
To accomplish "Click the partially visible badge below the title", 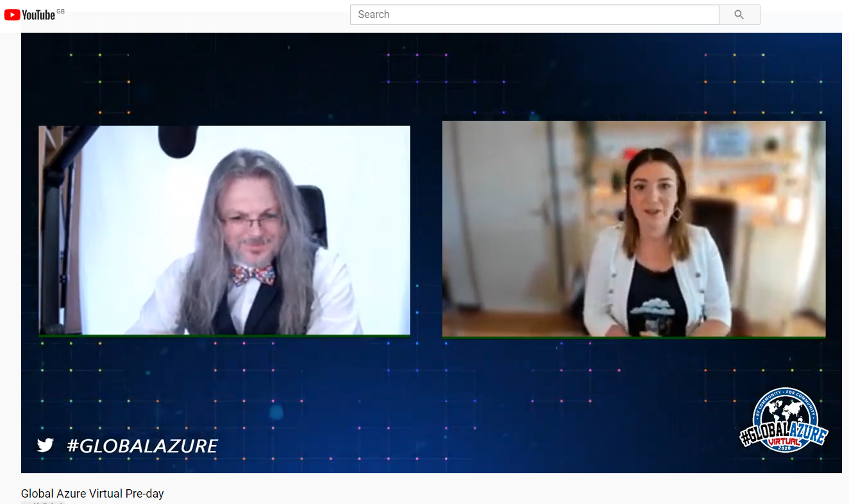I will click(44, 502).
